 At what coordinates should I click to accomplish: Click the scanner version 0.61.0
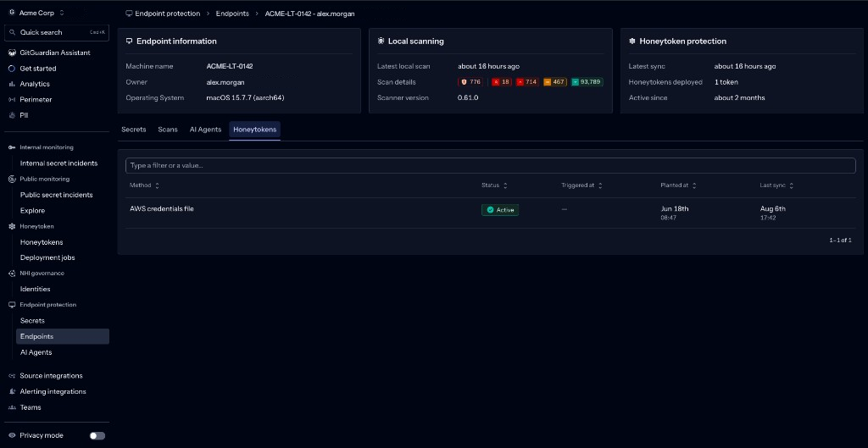(468, 98)
